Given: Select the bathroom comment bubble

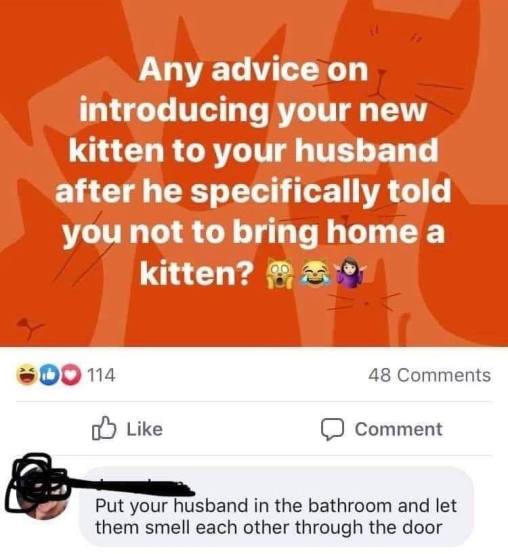Looking at the screenshot, I should pos(278,506).
